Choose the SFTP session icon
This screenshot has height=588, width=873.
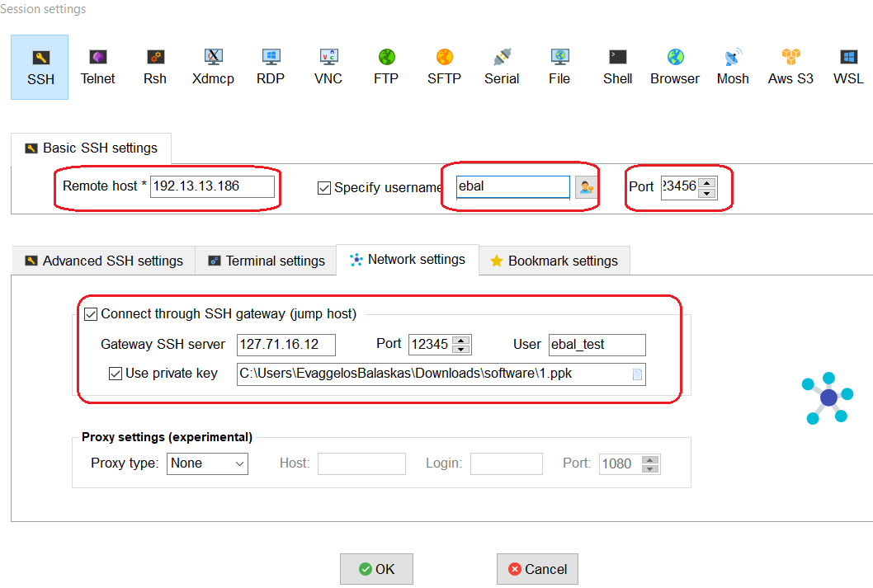(444, 66)
